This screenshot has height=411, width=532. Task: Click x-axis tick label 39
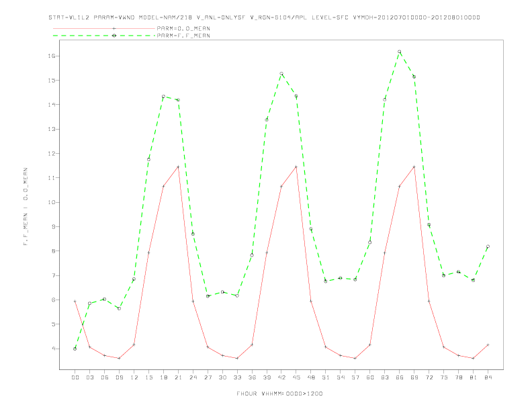[267, 377]
